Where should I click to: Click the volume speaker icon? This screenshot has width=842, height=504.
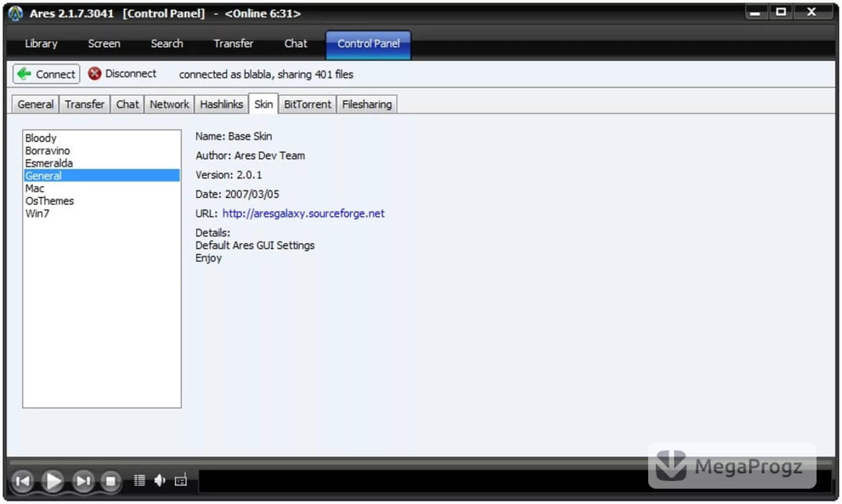160,480
